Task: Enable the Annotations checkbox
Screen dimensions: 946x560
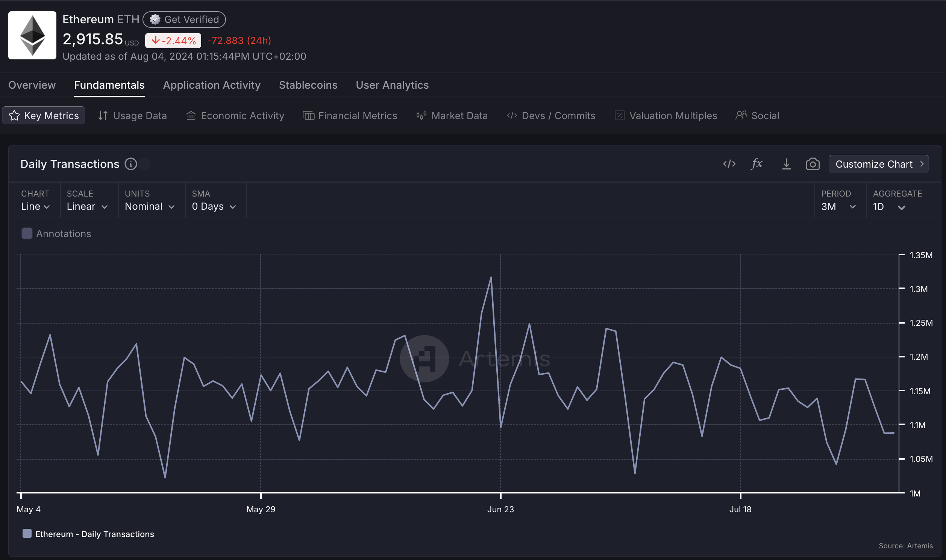Action: 27,234
